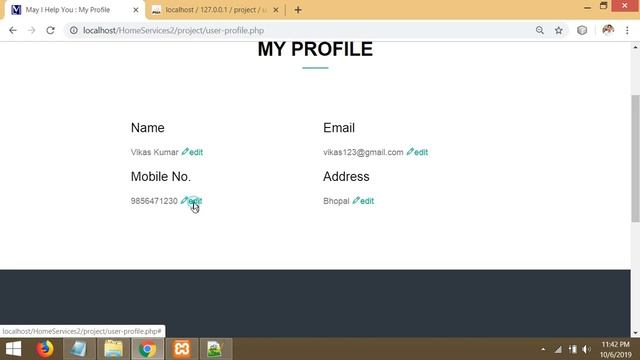This screenshot has height=360, width=640.
Task: Open XAMPP from the taskbar
Action: [182, 349]
